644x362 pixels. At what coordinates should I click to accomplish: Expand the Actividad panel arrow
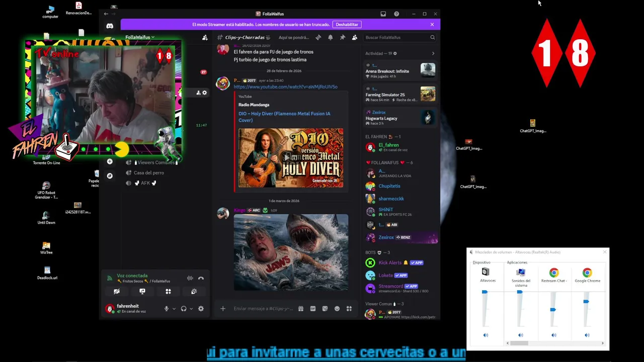pos(433,53)
